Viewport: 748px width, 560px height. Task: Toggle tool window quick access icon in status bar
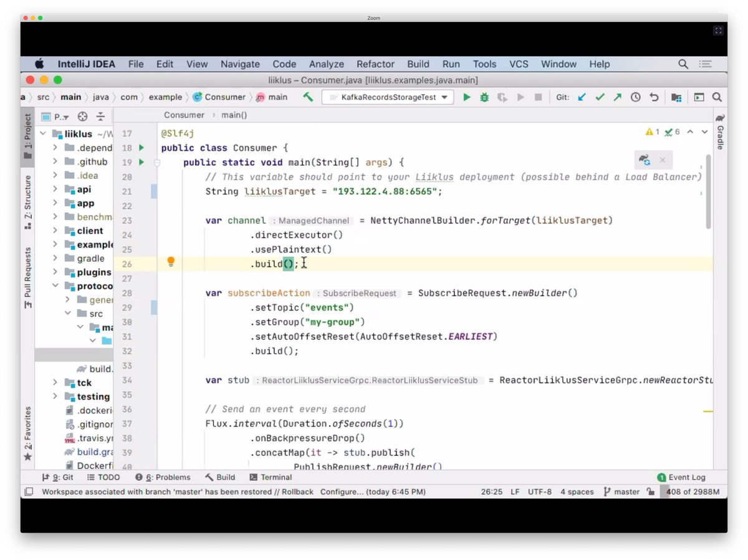point(29,492)
